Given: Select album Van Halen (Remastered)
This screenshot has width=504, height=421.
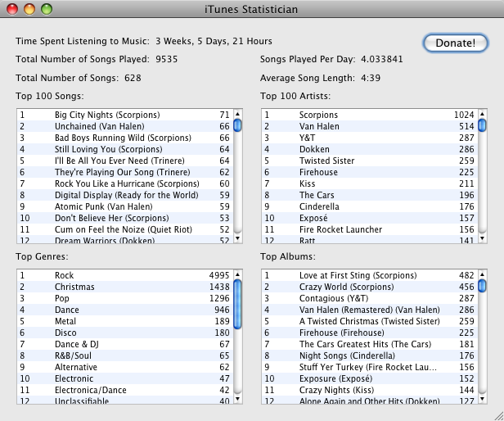Looking at the screenshot, I should coord(370,310).
